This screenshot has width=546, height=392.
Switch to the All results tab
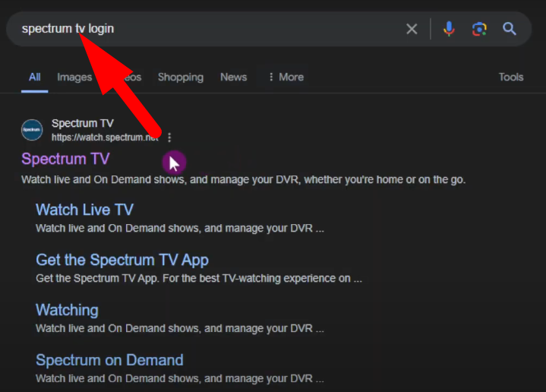pyautogui.click(x=34, y=77)
